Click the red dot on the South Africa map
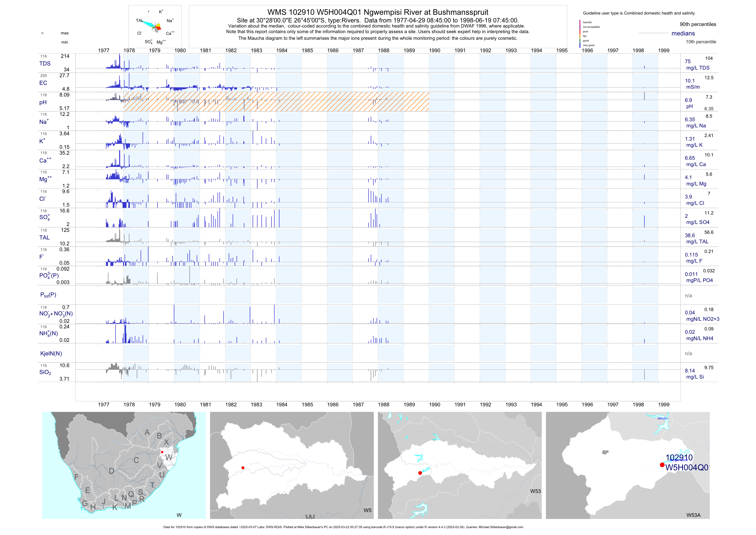The image size is (756, 535). tap(162, 452)
